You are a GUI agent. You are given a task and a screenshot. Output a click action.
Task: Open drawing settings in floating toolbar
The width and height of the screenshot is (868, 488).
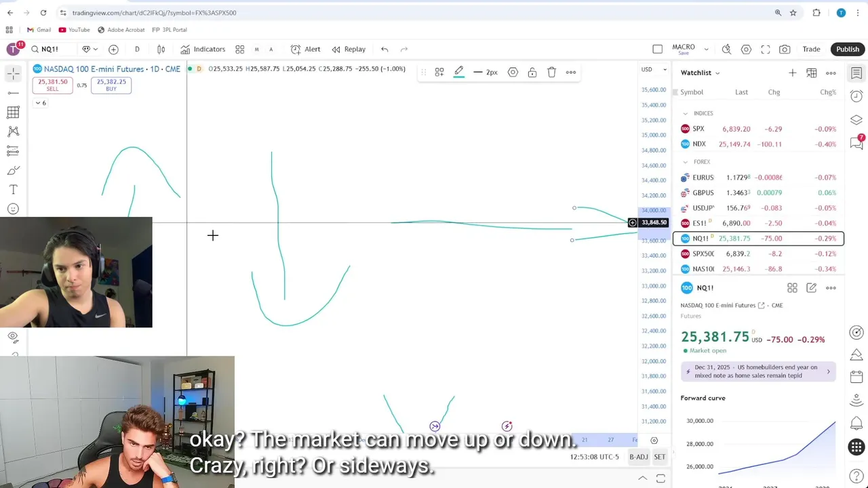[x=513, y=73]
